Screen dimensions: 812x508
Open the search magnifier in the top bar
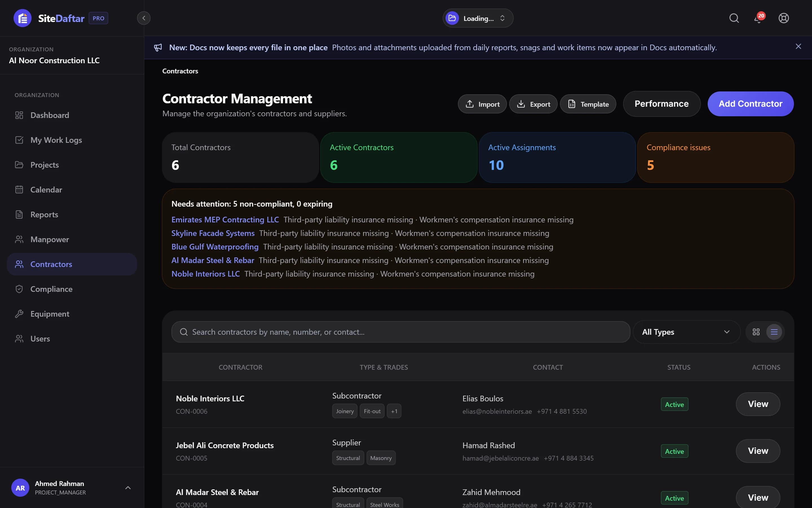pyautogui.click(x=734, y=18)
